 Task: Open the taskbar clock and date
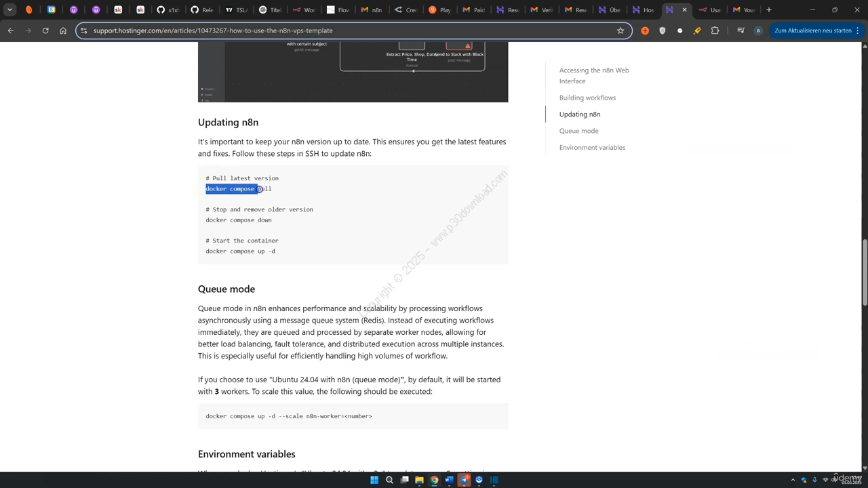point(852,480)
